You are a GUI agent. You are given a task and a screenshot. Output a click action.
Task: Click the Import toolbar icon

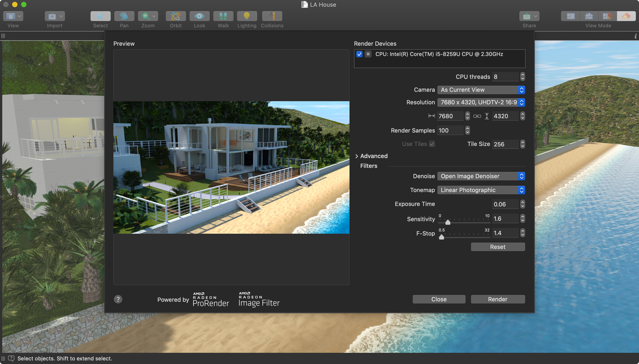pyautogui.click(x=52, y=16)
